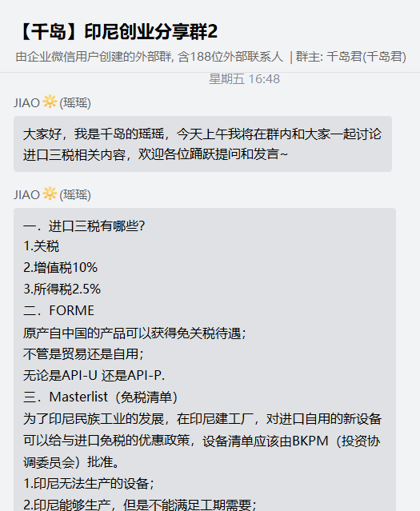This screenshot has width=420, height=511.
Task: Select the greeting message starting with 大家好
Action: coord(202,144)
